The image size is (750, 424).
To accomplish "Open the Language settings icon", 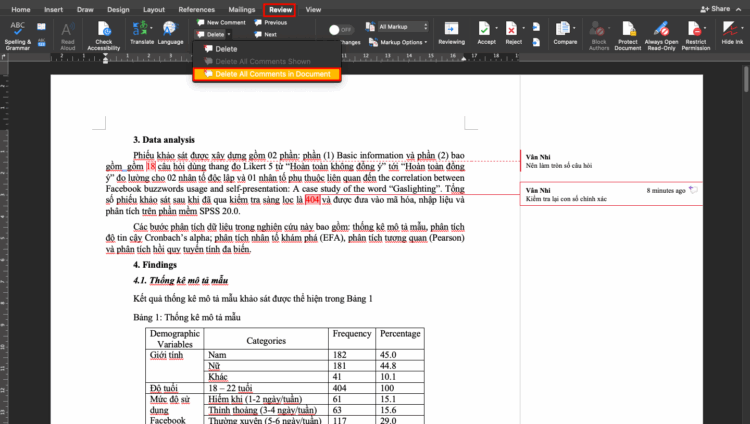I will pos(171,30).
